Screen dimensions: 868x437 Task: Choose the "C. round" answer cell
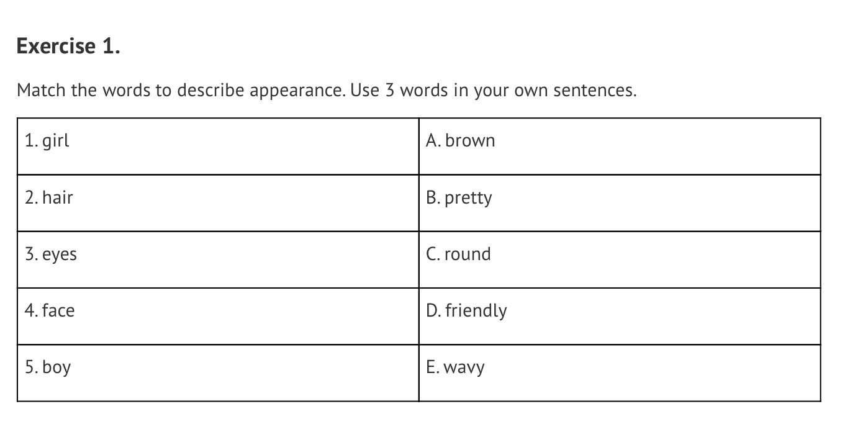tap(619, 259)
